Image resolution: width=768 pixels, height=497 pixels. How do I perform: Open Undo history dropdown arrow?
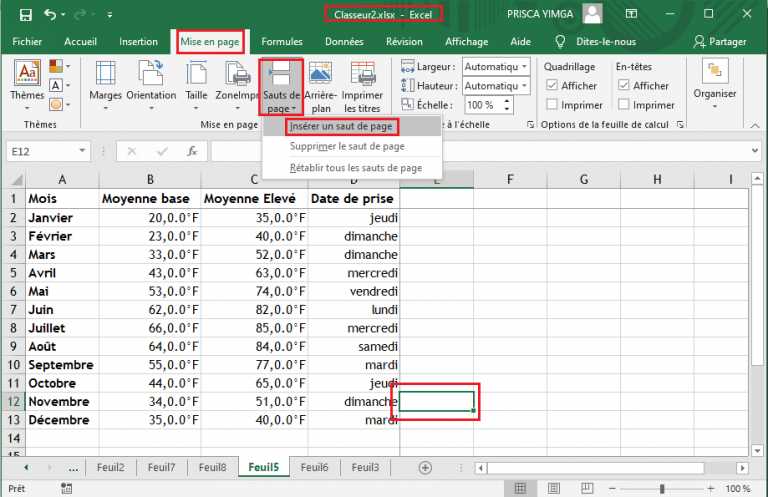tap(63, 15)
